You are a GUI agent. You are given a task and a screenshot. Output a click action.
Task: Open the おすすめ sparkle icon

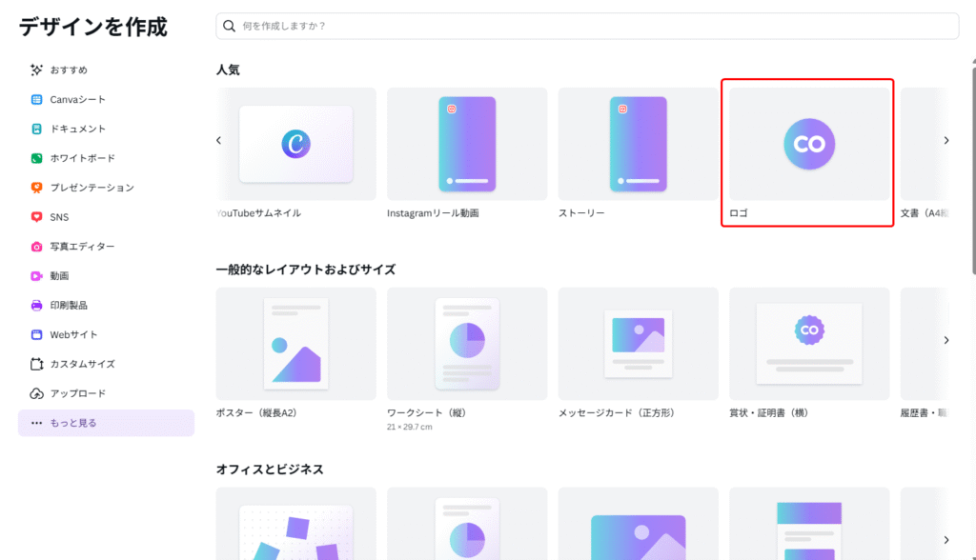pyautogui.click(x=37, y=70)
